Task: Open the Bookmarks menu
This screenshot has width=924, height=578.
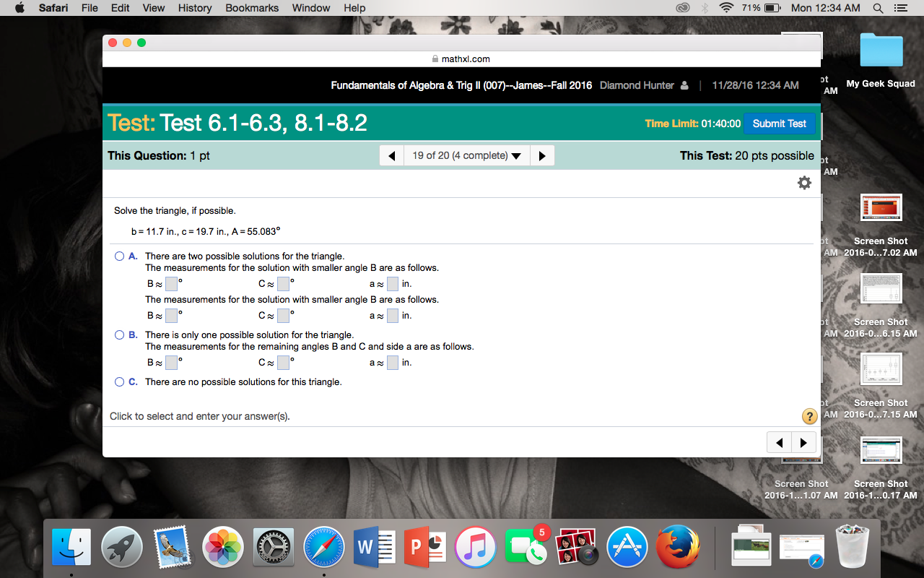Action: [251, 8]
